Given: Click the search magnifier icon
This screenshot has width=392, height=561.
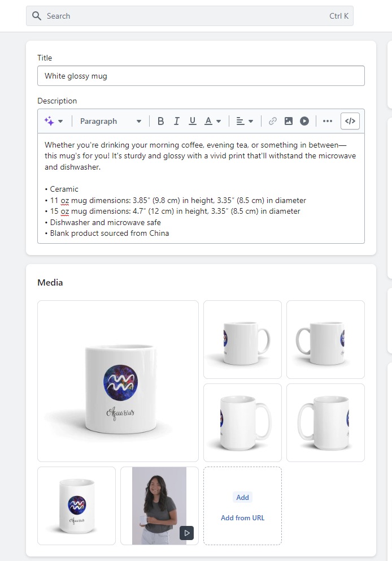Looking at the screenshot, I should tap(37, 16).
